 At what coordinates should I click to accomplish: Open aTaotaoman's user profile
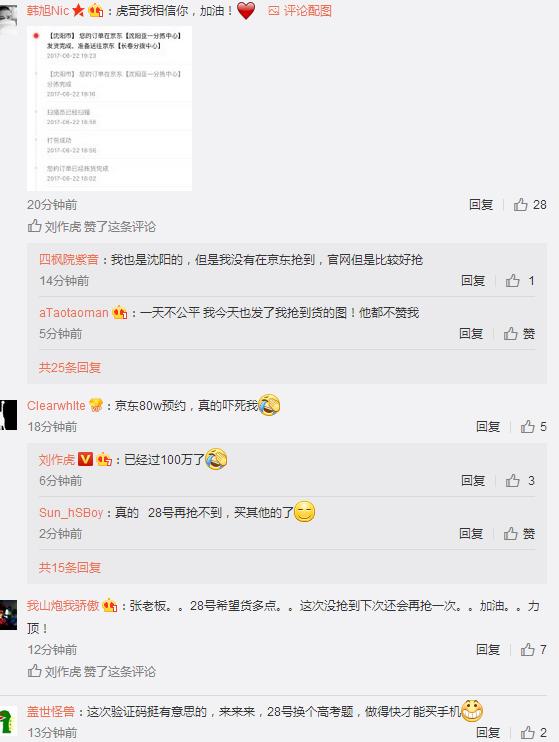(74, 313)
